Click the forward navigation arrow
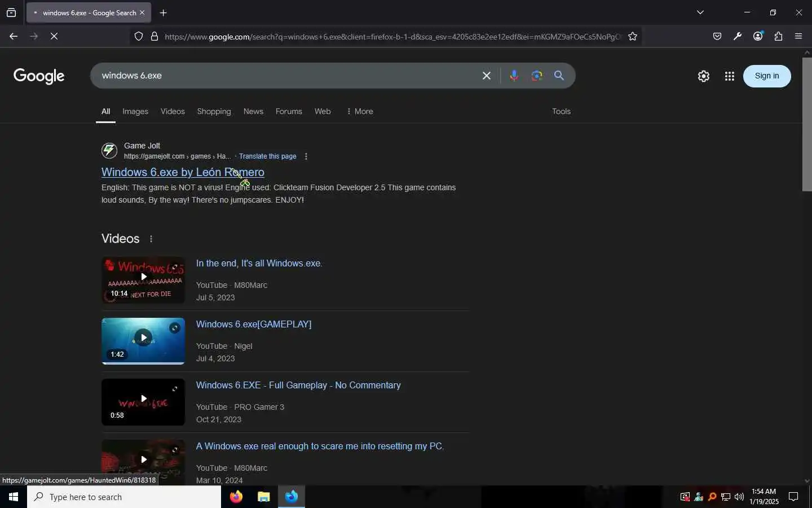This screenshot has height=508, width=812. coord(34,36)
